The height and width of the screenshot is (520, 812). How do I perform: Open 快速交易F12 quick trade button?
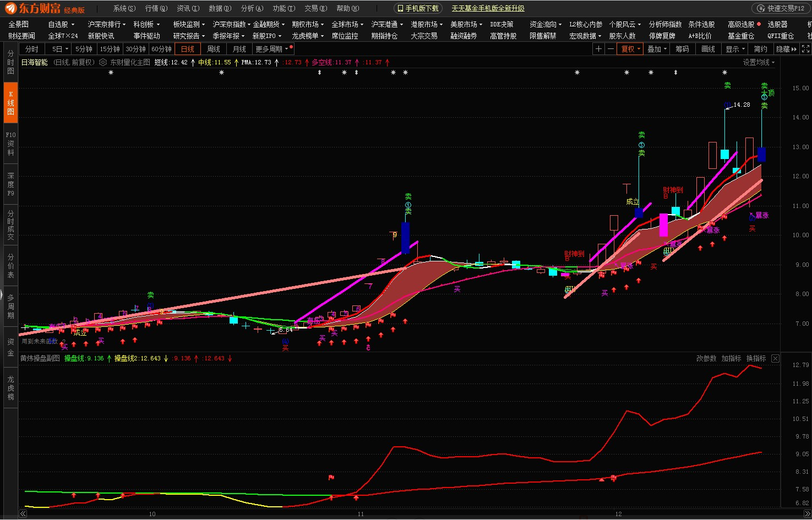pyautogui.click(x=781, y=8)
